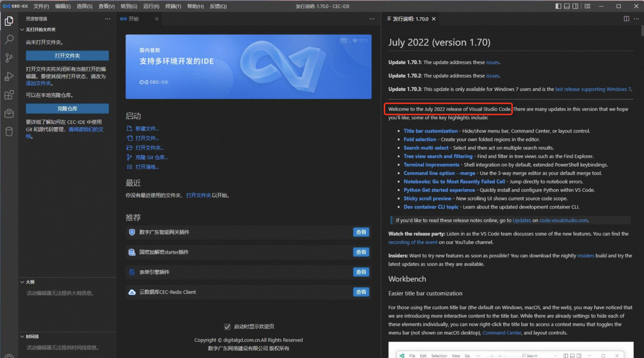Click 查看 for 数字广东智能网关插件
Image resolution: width=644 pixels, height=358 pixels.
(x=361, y=232)
